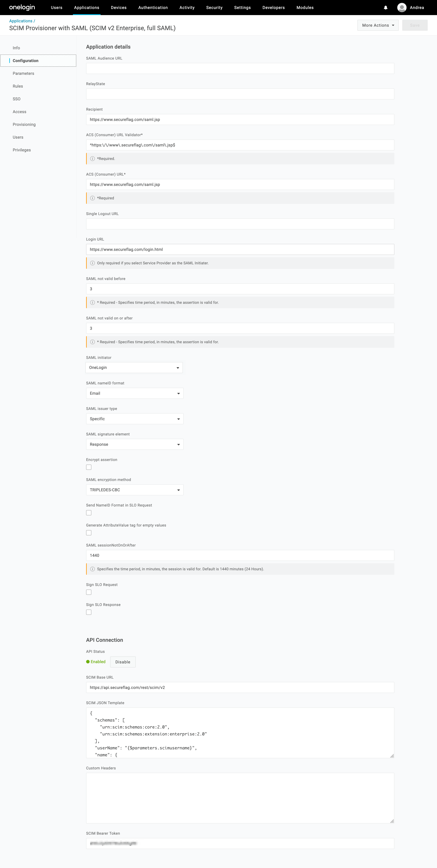Open the Users top menu
Viewport: 437px width, 868px height.
[x=57, y=7]
